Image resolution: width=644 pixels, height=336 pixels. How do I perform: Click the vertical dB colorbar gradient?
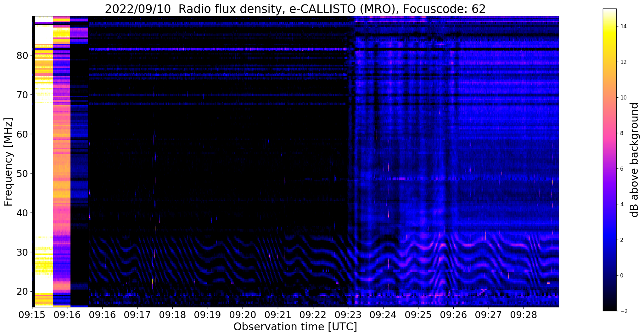(609, 160)
